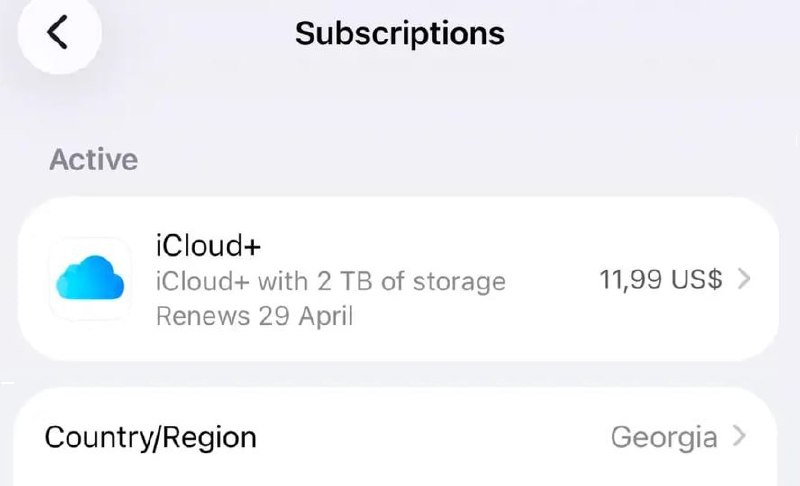Select the Georgia region value
This screenshot has width=800, height=486.
[663, 437]
